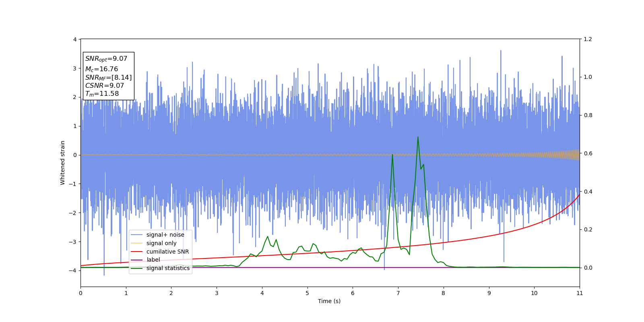This screenshot has width=644, height=322.
Task: Click the tallest green signal statistics peak
Action: coord(418,137)
